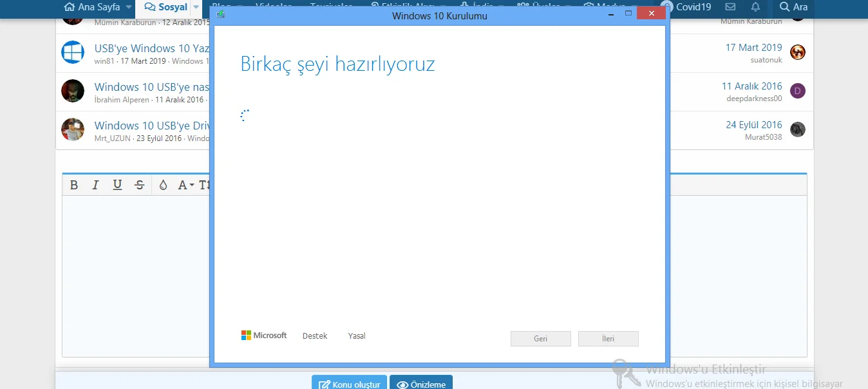Click the 'Birkaç şeyi hazırlıyoruz' heading
Screen dimensions: 868x389
coord(337,64)
